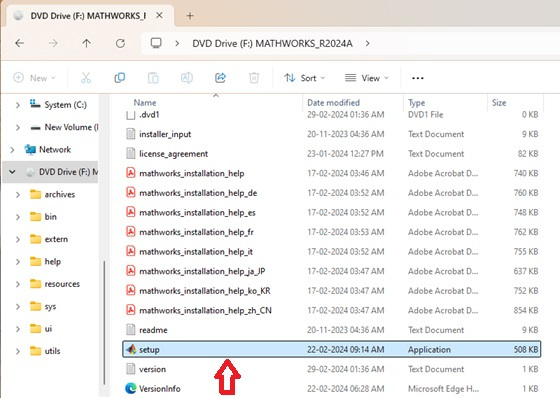Click the MATLAB icon beside setup

(131, 349)
